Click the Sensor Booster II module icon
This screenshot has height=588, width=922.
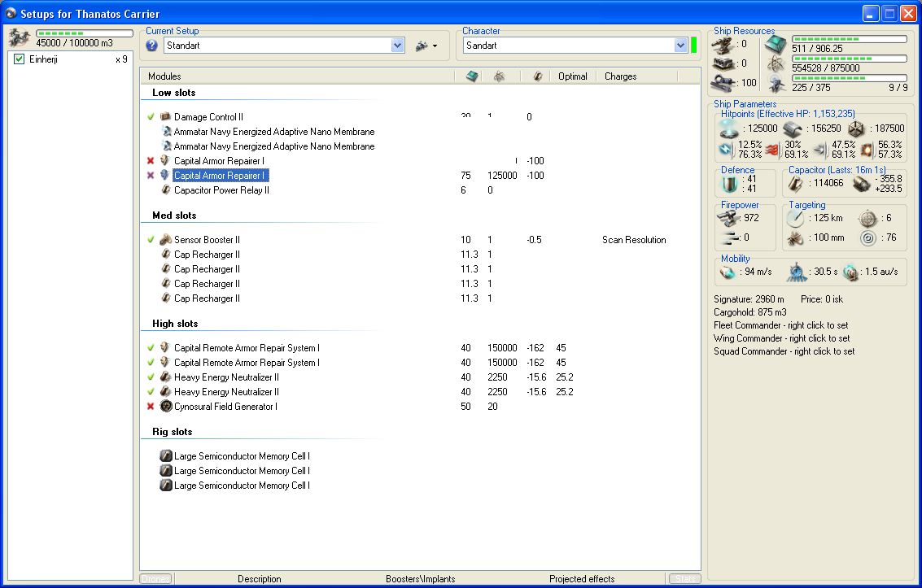pyautogui.click(x=166, y=239)
